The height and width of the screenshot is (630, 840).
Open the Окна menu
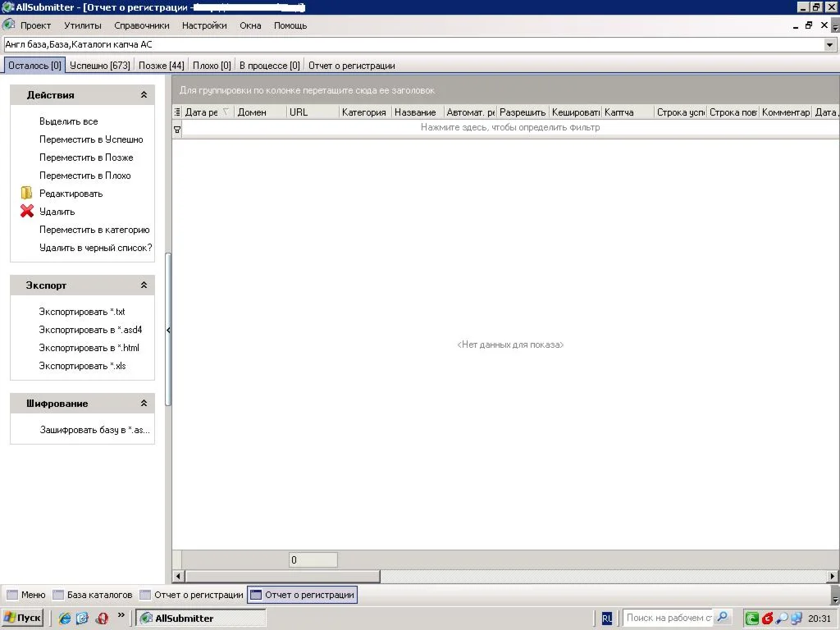(x=250, y=25)
